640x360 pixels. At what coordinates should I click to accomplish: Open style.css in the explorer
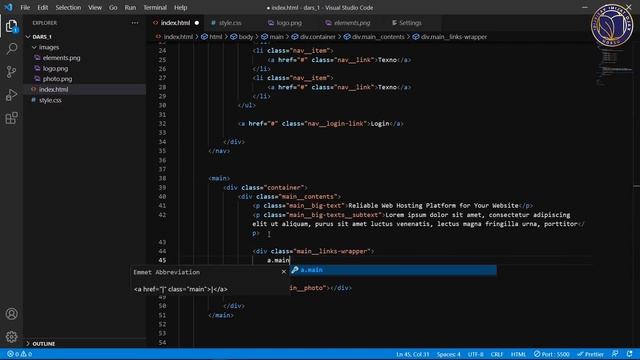[50, 100]
